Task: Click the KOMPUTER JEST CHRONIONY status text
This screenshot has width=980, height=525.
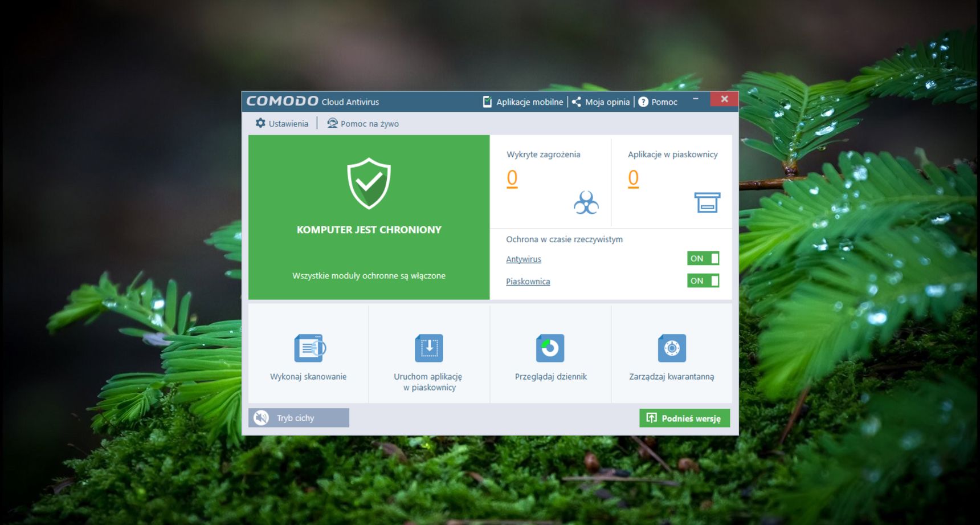Action: (369, 230)
